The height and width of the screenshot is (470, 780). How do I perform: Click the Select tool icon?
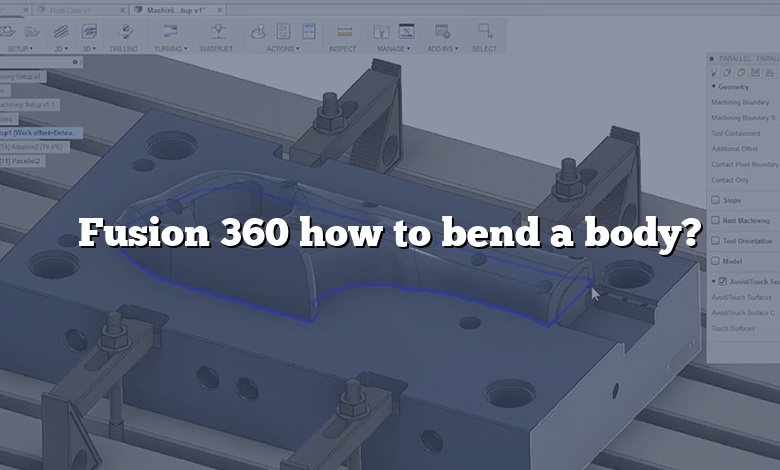click(485, 31)
